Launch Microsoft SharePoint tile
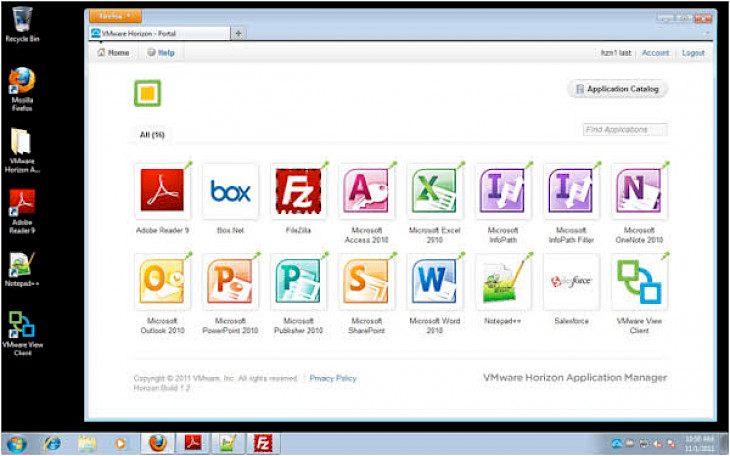The width and height of the screenshot is (730, 456). click(366, 282)
